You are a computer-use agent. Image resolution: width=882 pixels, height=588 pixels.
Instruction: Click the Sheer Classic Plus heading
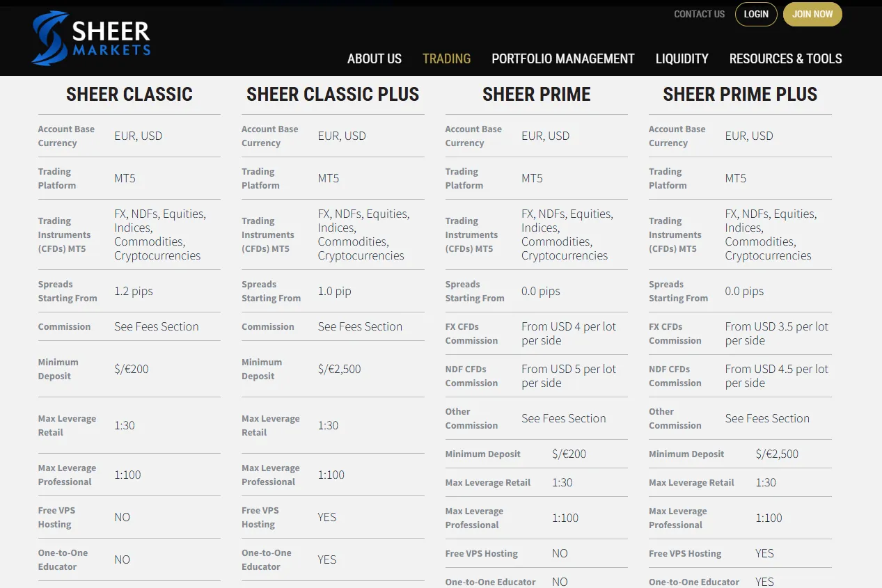tap(333, 94)
